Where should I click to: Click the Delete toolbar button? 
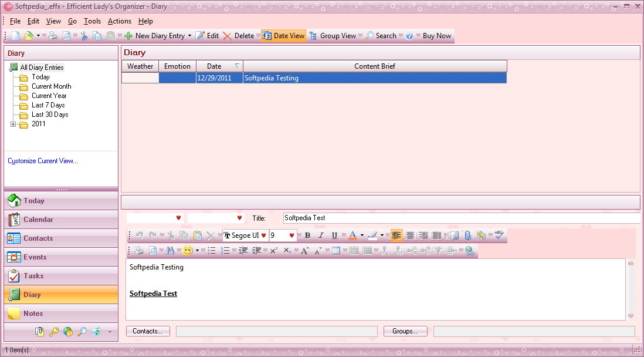click(239, 36)
